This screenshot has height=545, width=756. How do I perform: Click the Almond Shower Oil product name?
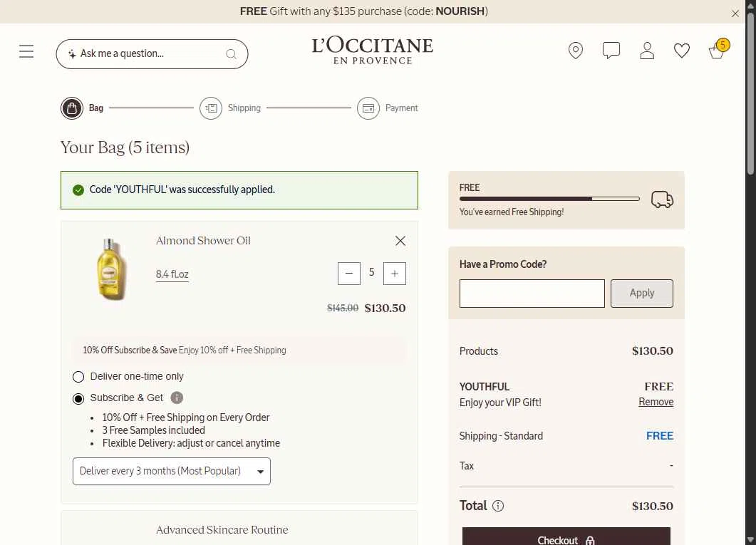(x=203, y=241)
